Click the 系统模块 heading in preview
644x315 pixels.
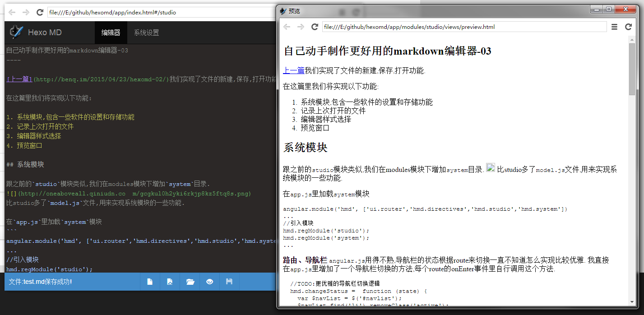306,147
